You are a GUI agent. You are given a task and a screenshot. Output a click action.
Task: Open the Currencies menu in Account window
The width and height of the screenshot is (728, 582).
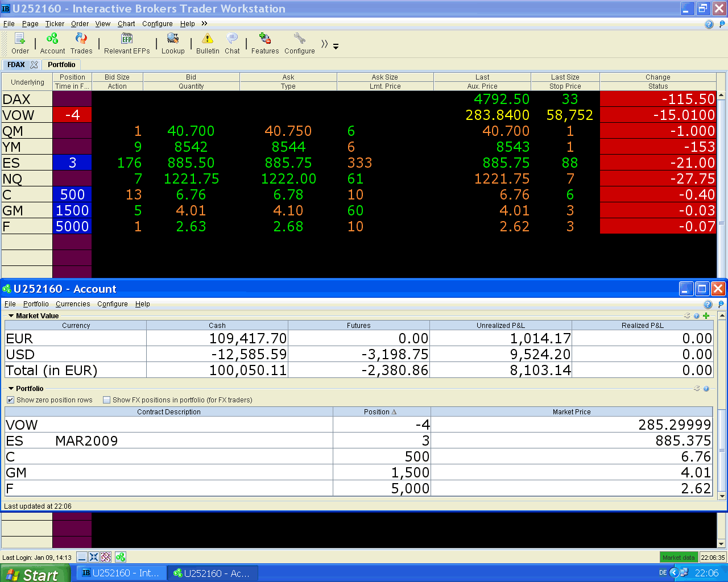pos(73,304)
